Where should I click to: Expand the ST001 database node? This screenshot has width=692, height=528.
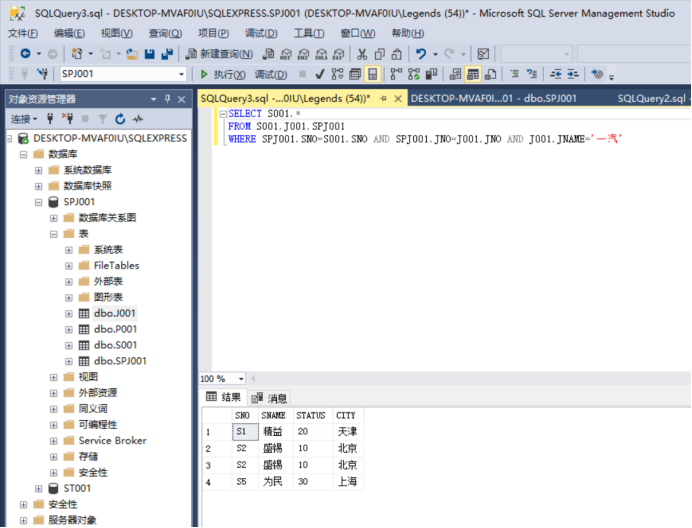pos(38,489)
